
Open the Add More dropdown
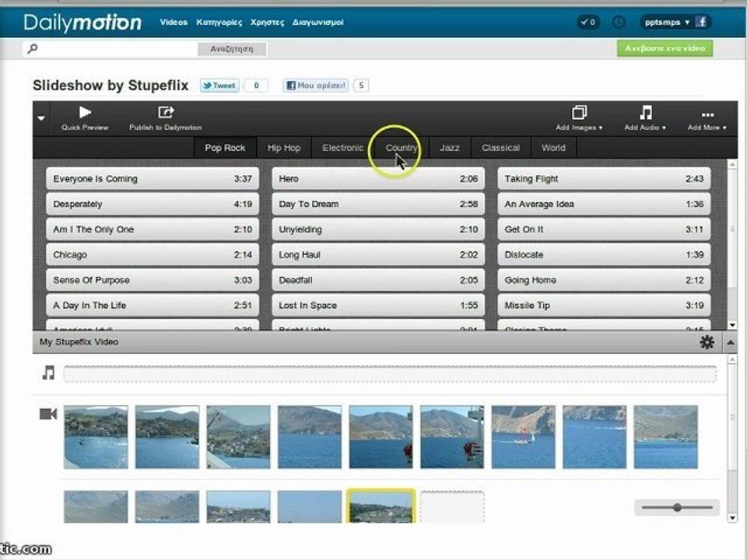707,121
